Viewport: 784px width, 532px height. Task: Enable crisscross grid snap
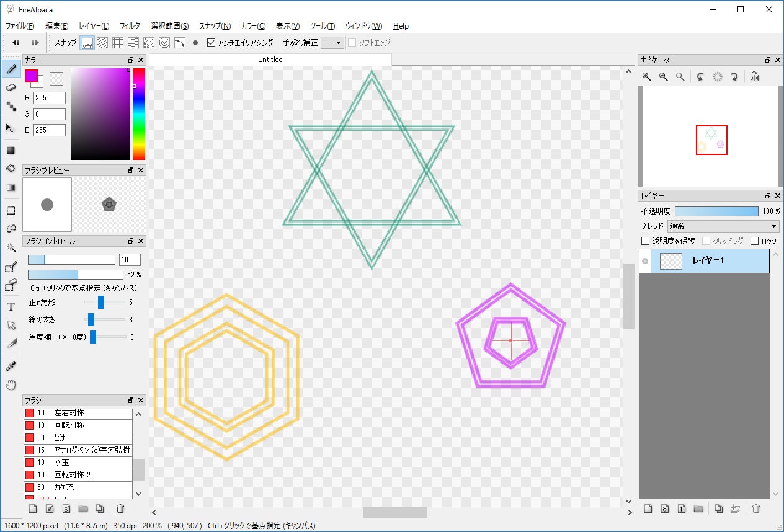(118, 43)
